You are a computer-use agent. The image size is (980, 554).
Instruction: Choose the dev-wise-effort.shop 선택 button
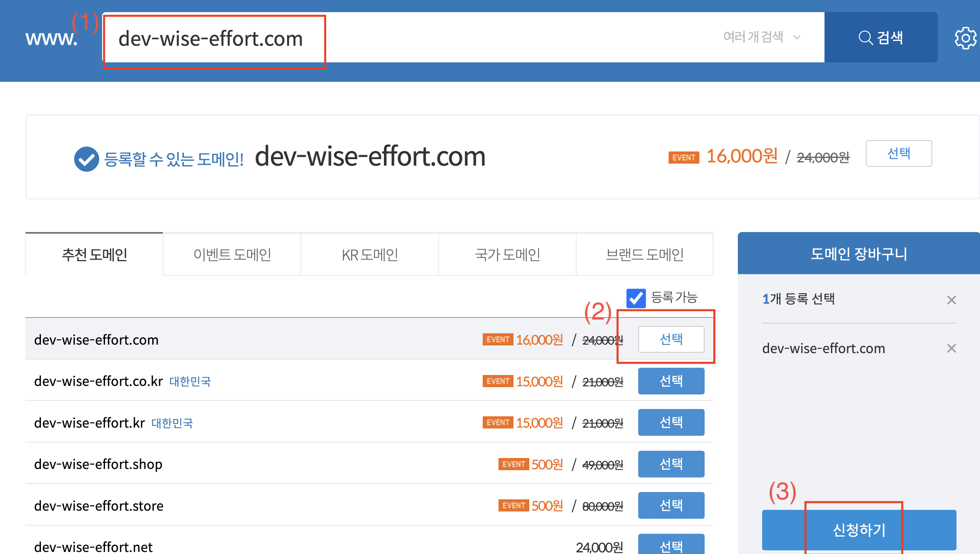671,464
